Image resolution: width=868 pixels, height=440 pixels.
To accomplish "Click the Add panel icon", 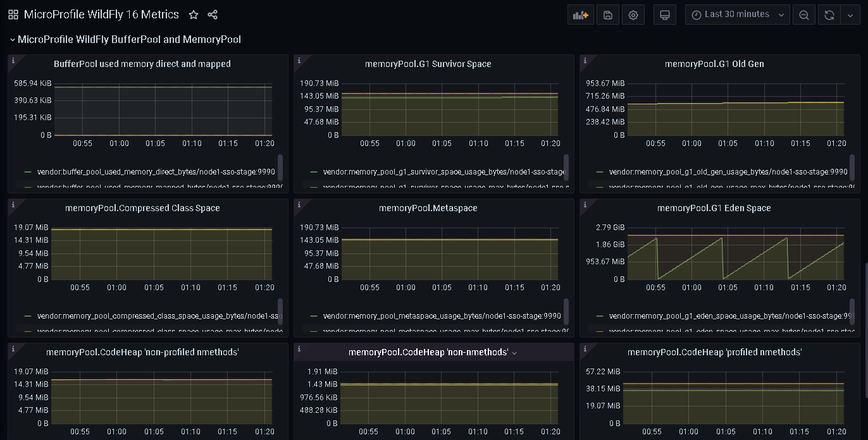I will pos(580,15).
